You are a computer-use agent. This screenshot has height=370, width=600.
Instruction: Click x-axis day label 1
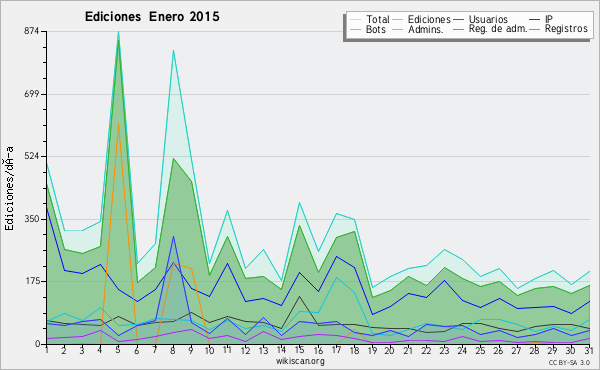tap(47, 350)
